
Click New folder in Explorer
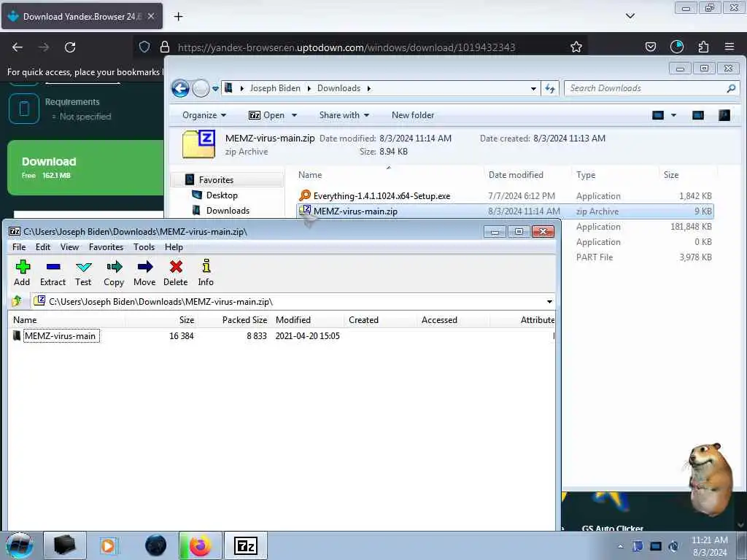413,115
